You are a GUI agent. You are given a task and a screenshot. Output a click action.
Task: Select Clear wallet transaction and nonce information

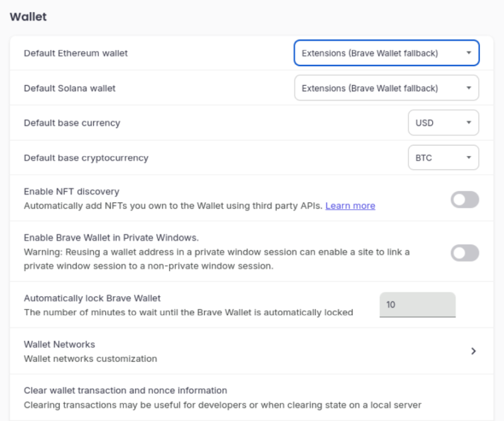(x=125, y=390)
